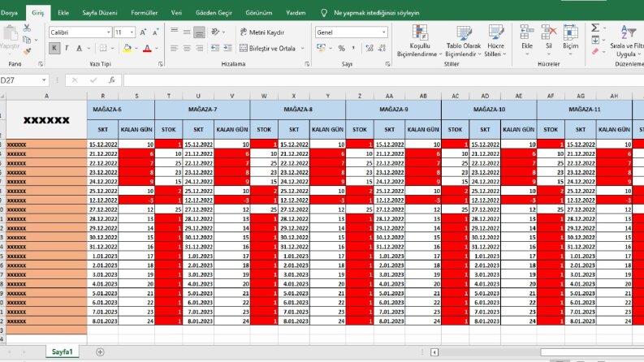Decrease font size with smaller A icon
The width and height of the screenshot is (644, 362).
[155, 32]
